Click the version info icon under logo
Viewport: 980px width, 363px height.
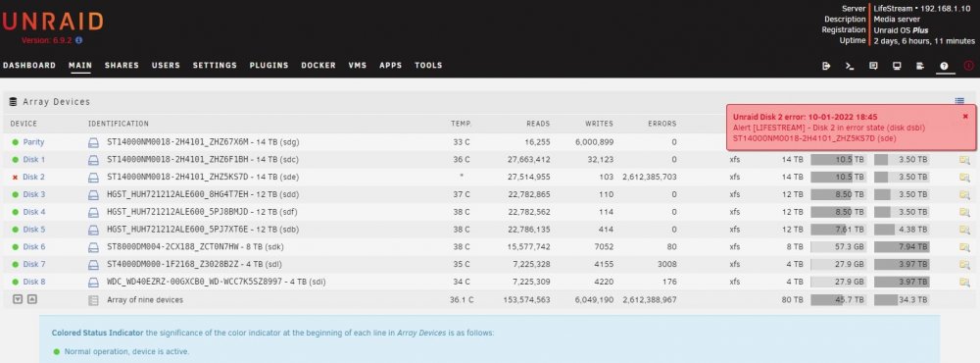pos(79,40)
